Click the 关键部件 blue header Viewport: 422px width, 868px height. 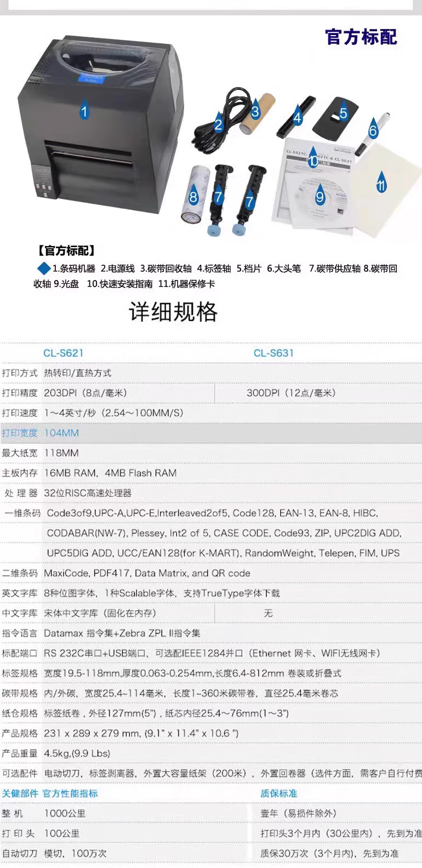coord(20,793)
